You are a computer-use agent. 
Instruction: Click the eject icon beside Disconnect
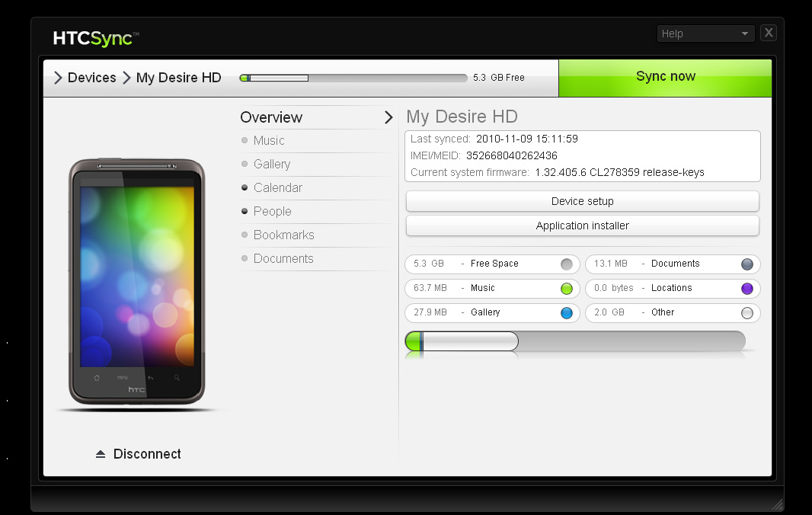[x=101, y=454]
